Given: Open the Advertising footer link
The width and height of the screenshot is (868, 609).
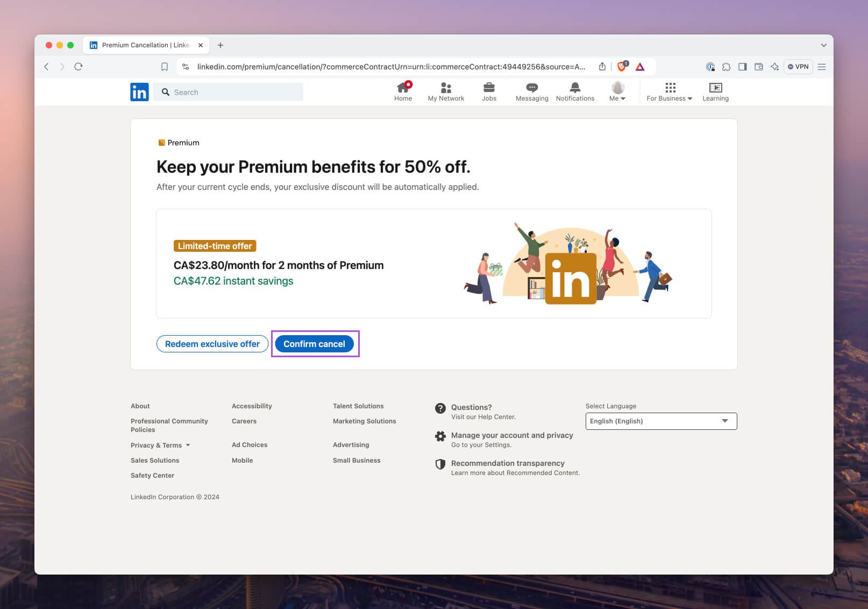Looking at the screenshot, I should pos(351,445).
